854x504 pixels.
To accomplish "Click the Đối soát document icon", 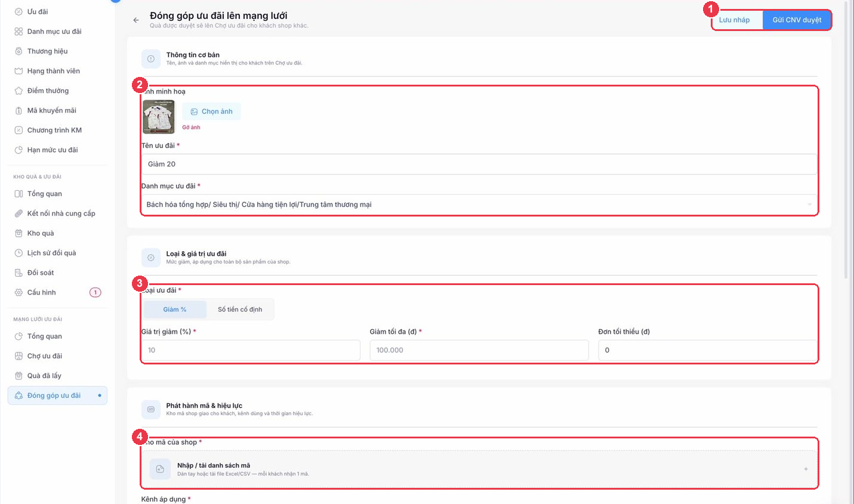I will coord(19,273).
